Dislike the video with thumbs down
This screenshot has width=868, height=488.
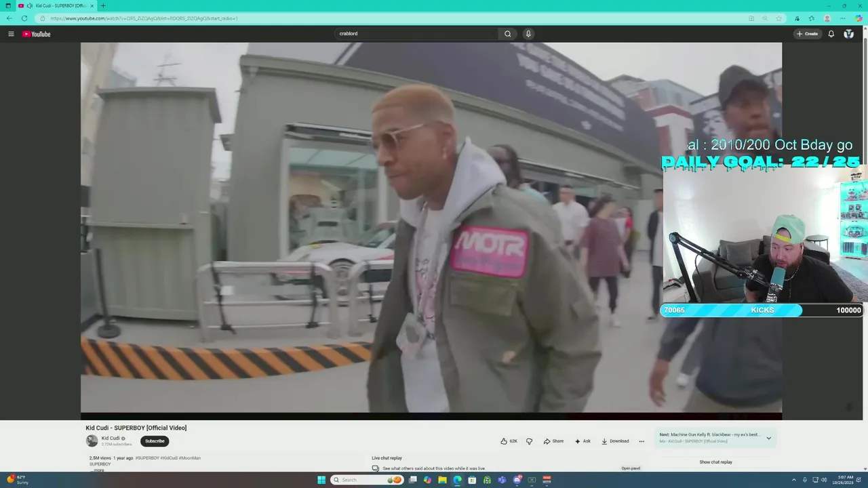pos(529,441)
